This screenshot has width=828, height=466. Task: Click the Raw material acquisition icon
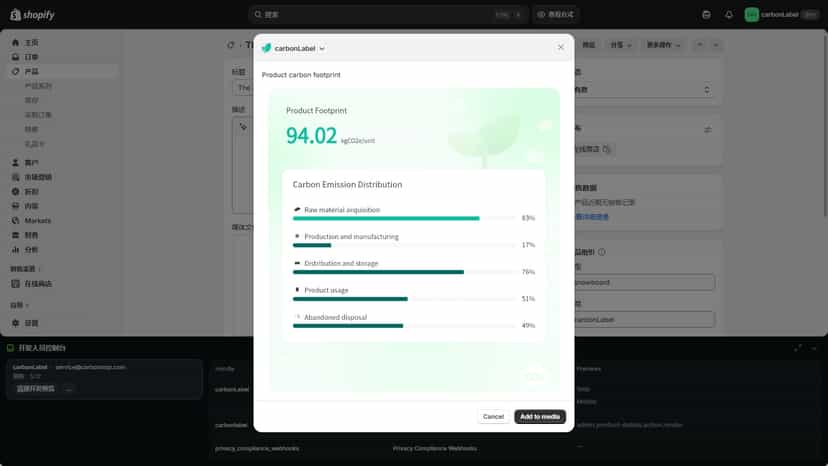(x=297, y=209)
